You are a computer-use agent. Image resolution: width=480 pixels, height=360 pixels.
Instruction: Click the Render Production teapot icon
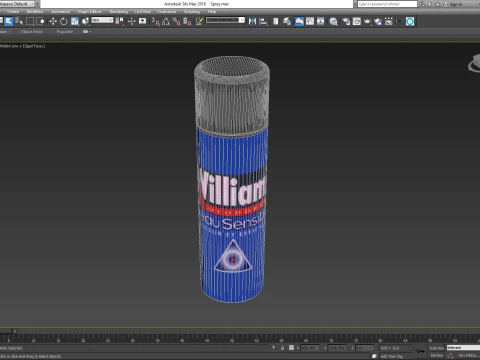(x=367, y=22)
